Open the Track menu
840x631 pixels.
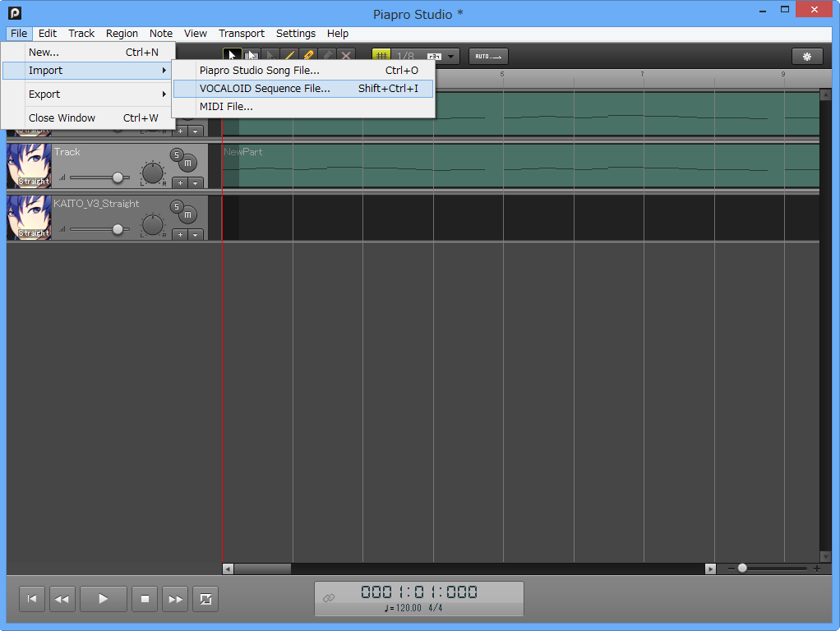pos(81,33)
